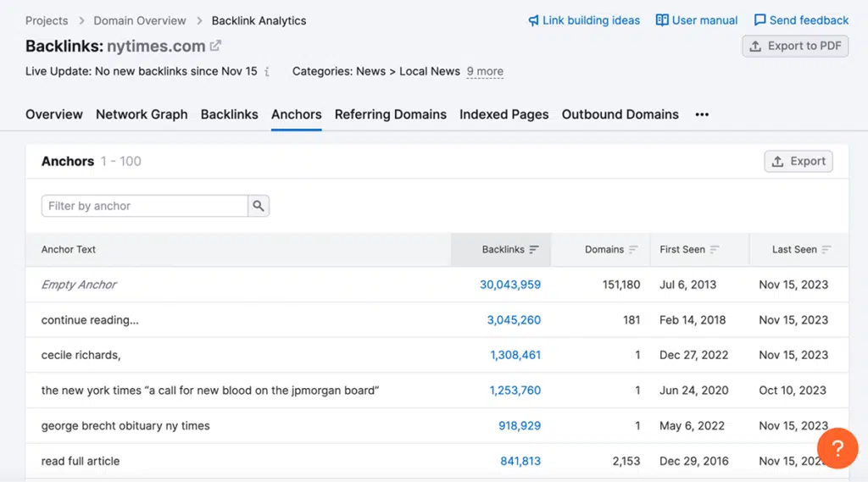Open external link icon next to nytimes.com

[x=215, y=46]
